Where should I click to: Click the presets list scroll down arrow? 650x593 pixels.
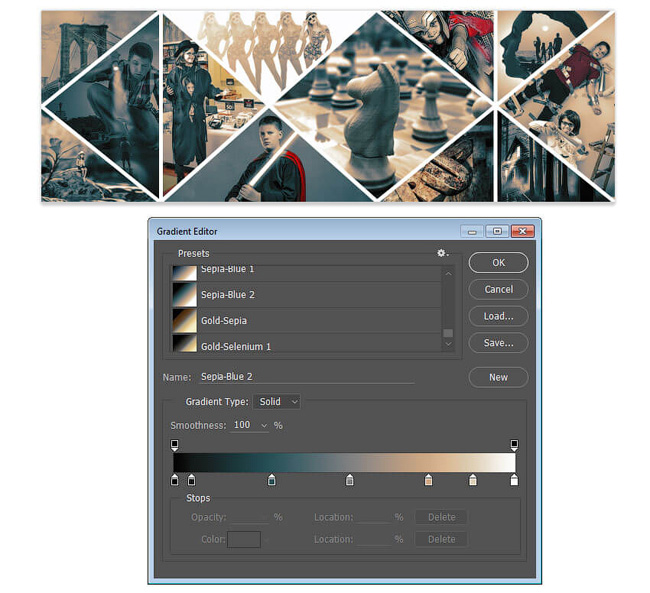448,344
